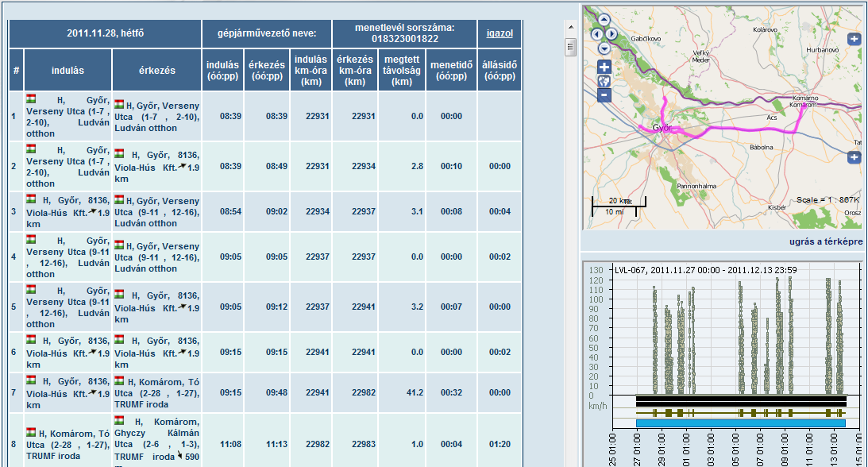
Task: Expand the map panel plus near Hurbanovo
Action: [854, 39]
